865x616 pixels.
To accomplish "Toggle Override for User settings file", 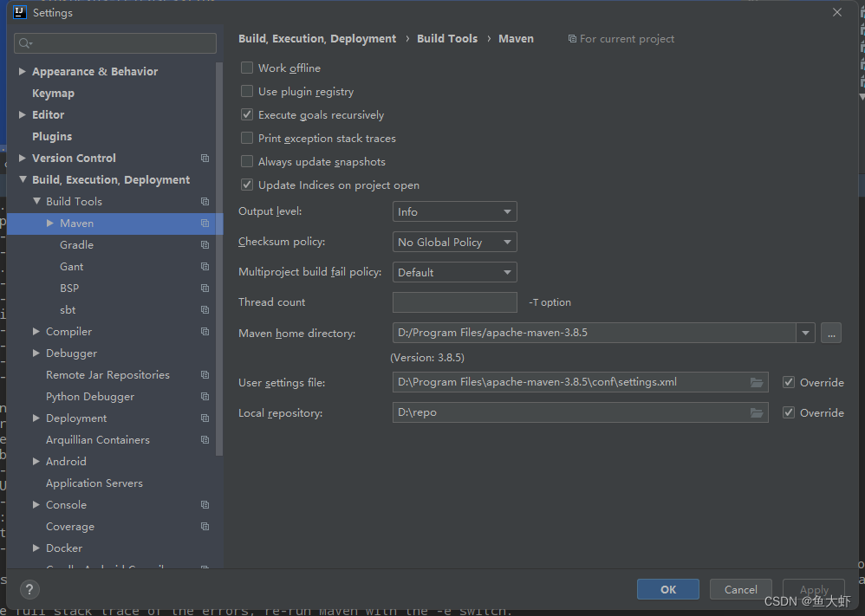I will point(789,382).
